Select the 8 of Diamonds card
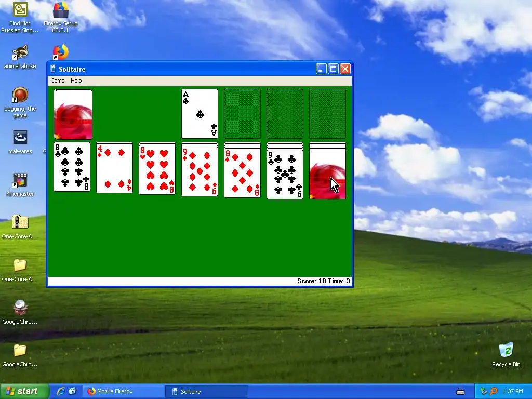Screen dimensions: 532x399 [x=242, y=172]
